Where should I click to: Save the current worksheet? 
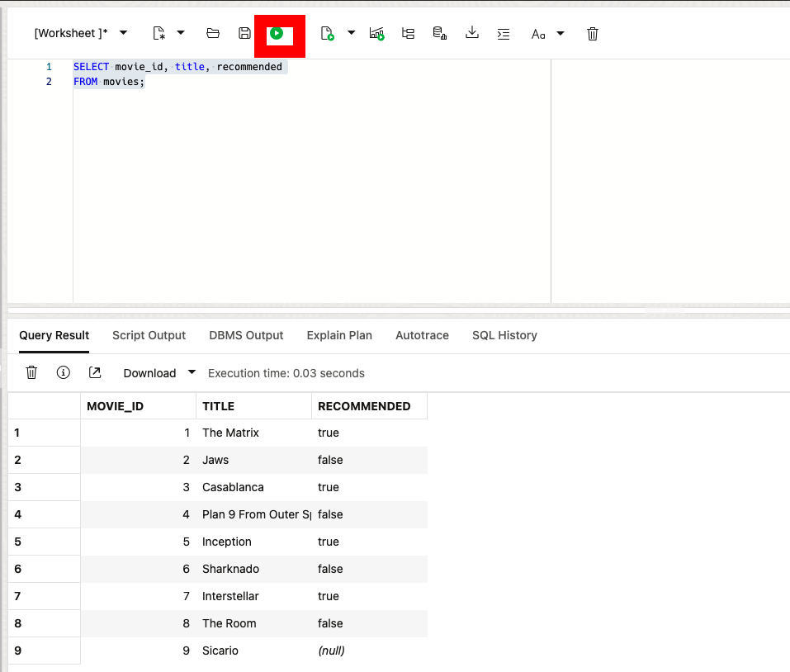coord(244,34)
